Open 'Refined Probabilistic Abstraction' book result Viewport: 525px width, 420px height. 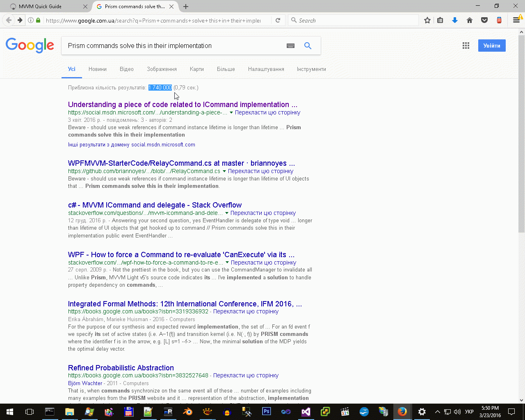click(121, 368)
